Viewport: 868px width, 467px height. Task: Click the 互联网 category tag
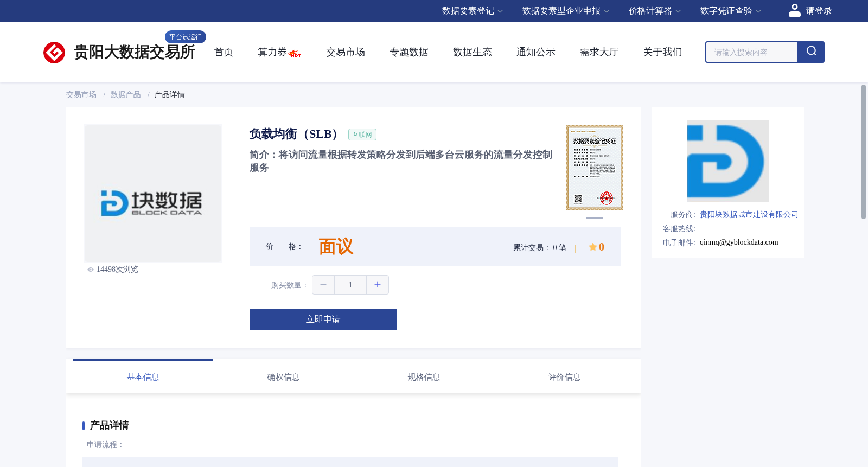click(x=362, y=135)
